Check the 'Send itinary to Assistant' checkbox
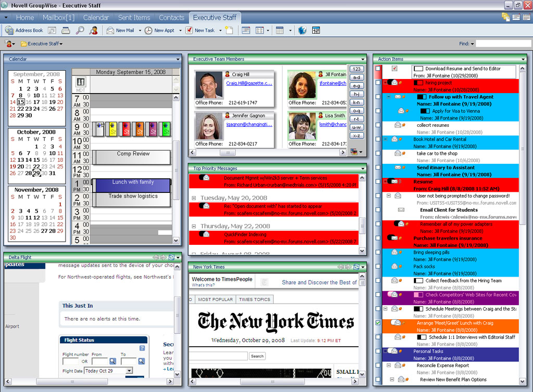This screenshot has height=392, width=533. pyautogui.click(x=378, y=167)
